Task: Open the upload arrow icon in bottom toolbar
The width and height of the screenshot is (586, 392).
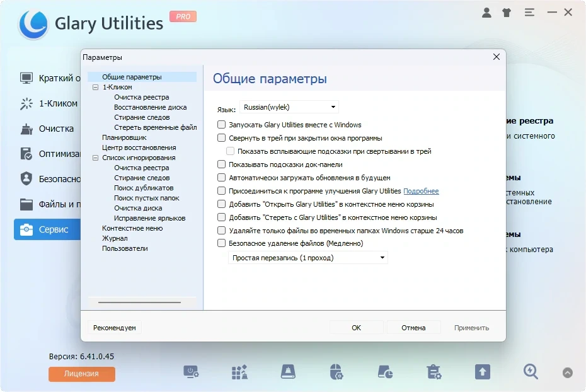Action: click(x=483, y=372)
